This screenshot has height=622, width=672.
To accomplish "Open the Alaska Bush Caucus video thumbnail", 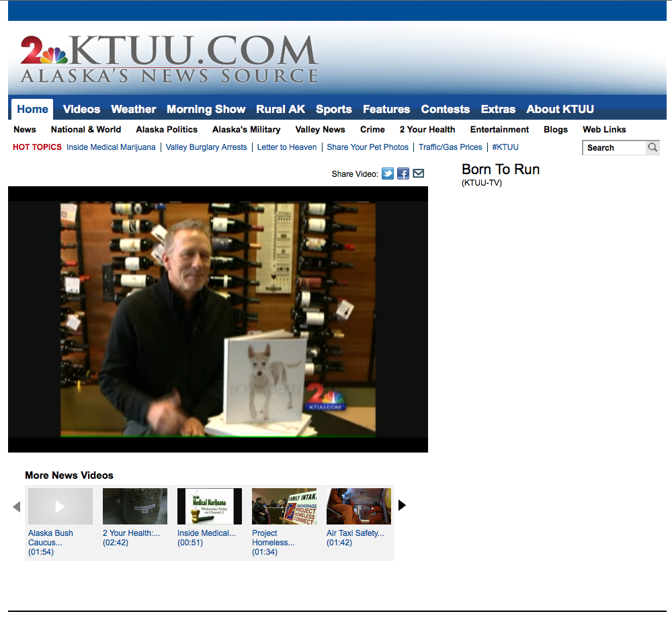I will tap(60, 506).
